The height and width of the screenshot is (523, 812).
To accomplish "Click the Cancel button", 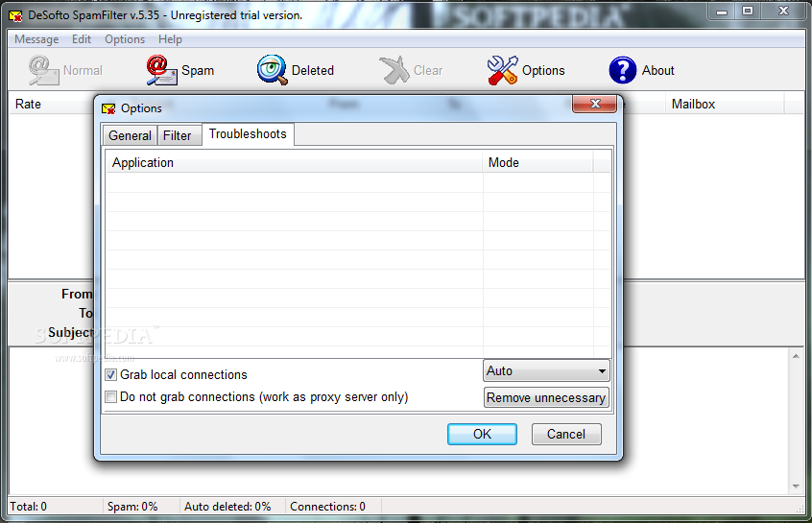I will (x=566, y=434).
